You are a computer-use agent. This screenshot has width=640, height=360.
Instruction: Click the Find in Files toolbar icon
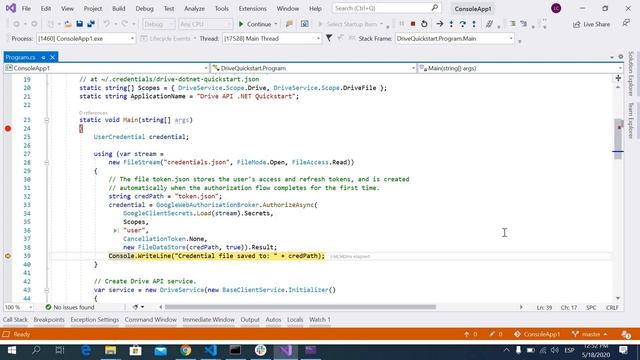(289, 24)
